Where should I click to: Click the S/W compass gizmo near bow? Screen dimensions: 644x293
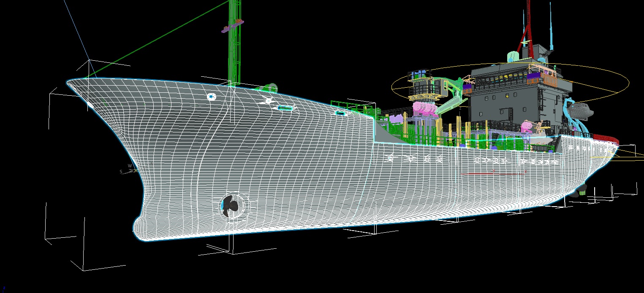pyautogui.click(x=126, y=170)
